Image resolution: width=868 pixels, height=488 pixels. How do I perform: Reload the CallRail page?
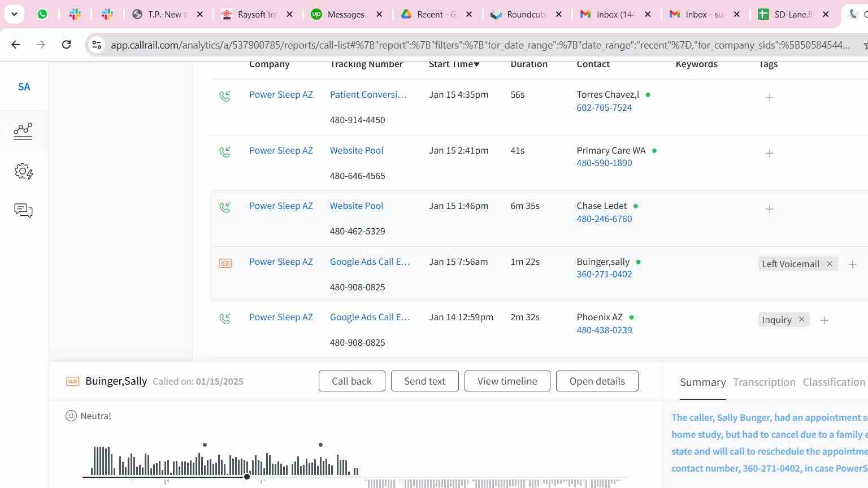tap(66, 45)
